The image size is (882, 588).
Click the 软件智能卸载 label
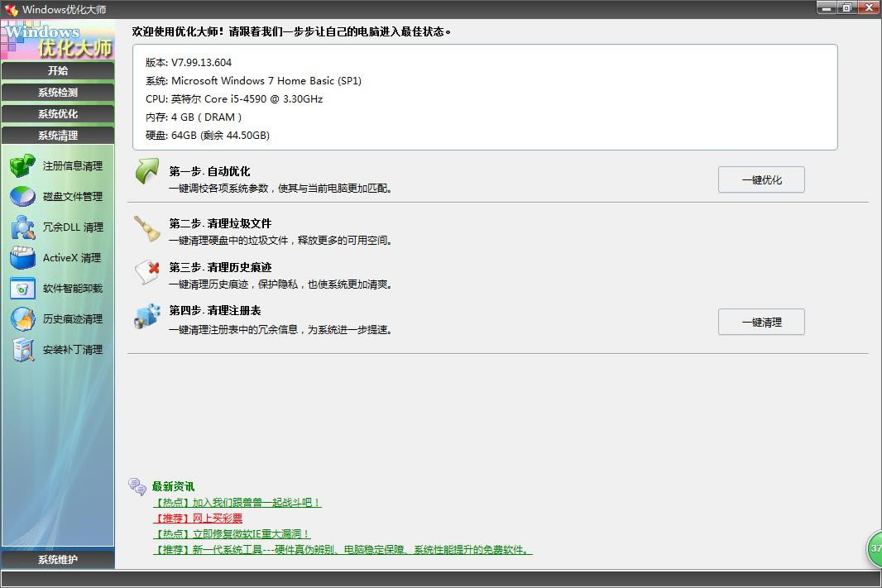pyautogui.click(x=73, y=289)
